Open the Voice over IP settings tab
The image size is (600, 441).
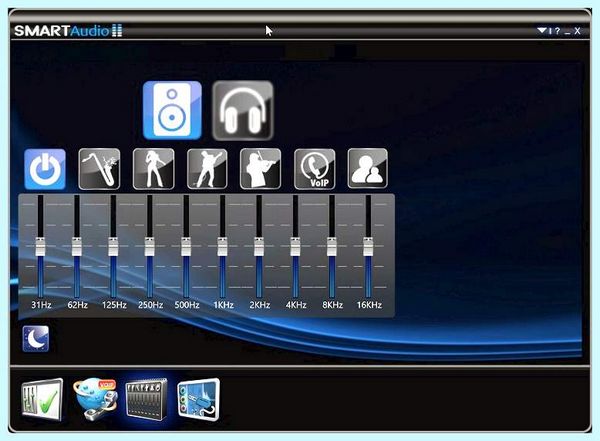tap(95, 399)
